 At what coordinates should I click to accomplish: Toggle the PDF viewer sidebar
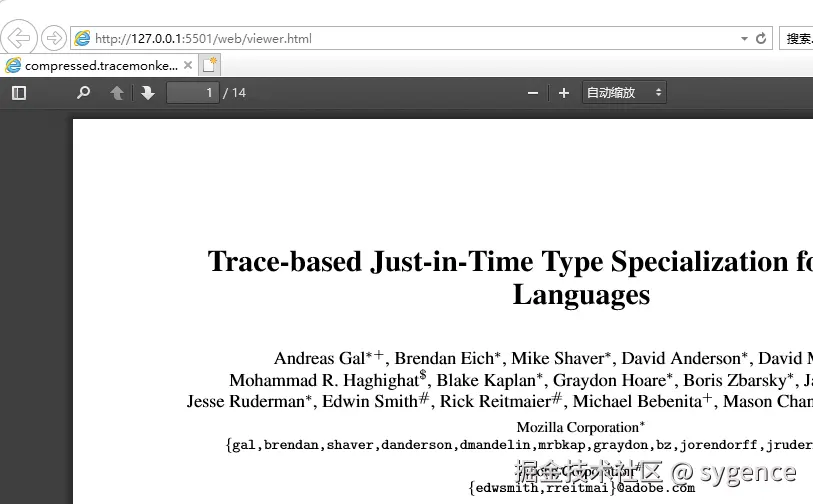[x=19, y=93]
